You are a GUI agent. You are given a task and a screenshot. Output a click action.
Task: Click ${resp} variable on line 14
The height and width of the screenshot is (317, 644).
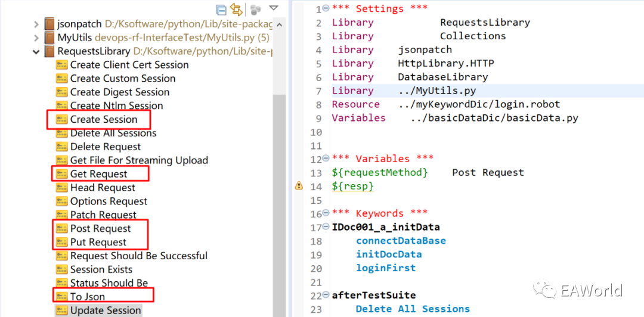coord(353,186)
